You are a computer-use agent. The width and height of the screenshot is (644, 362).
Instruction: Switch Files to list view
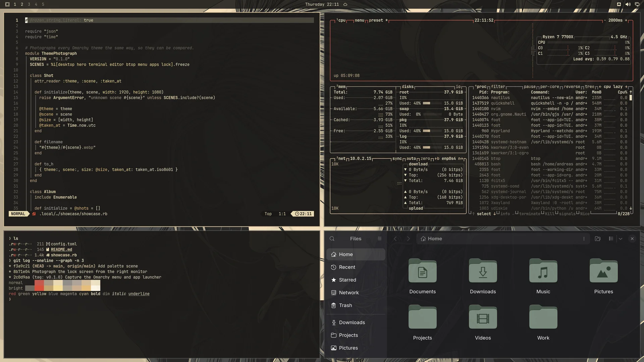click(x=611, y=239)
